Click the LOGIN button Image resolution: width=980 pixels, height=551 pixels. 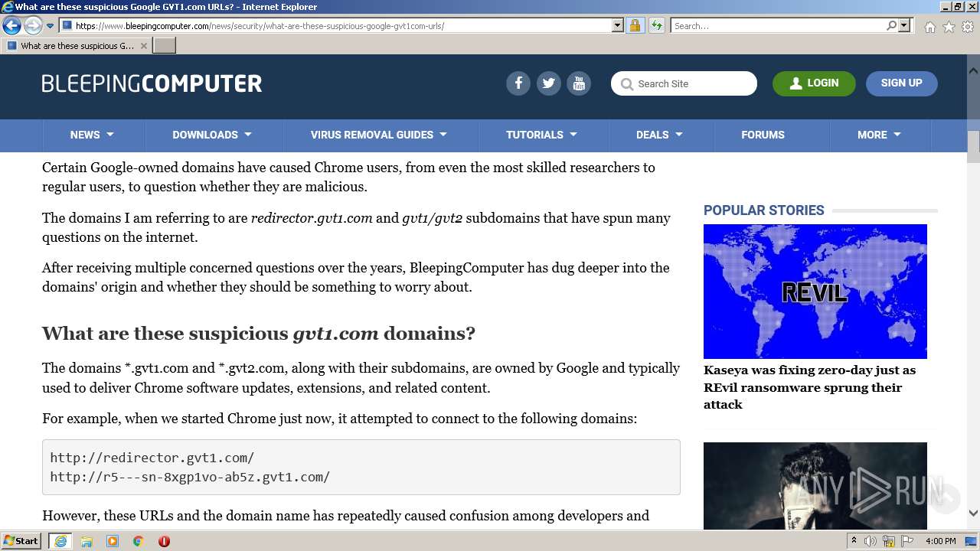[x=814, y=83]
